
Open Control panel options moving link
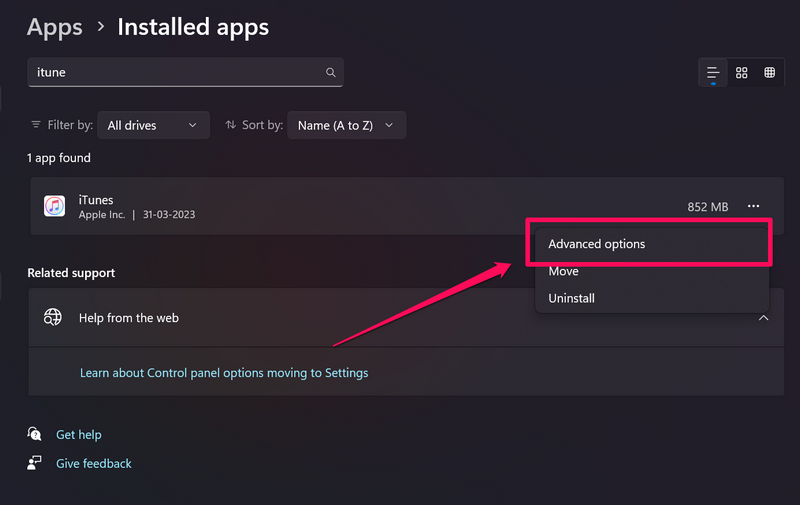click(224, 373)
